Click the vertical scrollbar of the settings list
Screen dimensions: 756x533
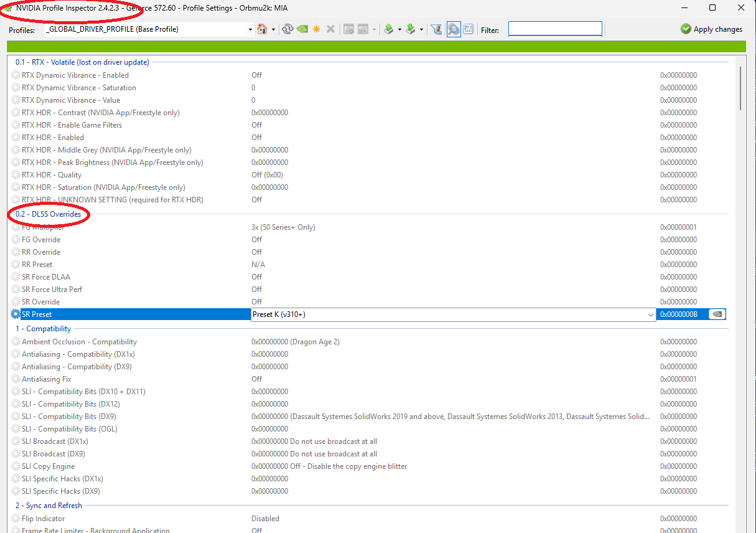pyautogui.click(x=740, y=87)
